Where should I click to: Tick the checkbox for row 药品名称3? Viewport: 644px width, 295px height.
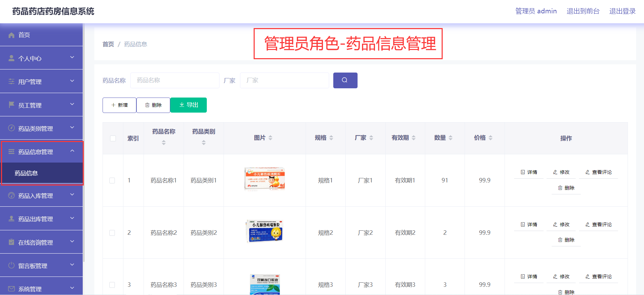[112, 285]
